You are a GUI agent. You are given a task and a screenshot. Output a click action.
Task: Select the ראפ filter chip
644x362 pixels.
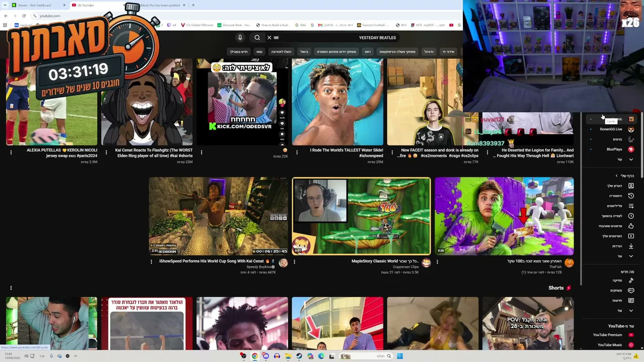pos(368,52)
